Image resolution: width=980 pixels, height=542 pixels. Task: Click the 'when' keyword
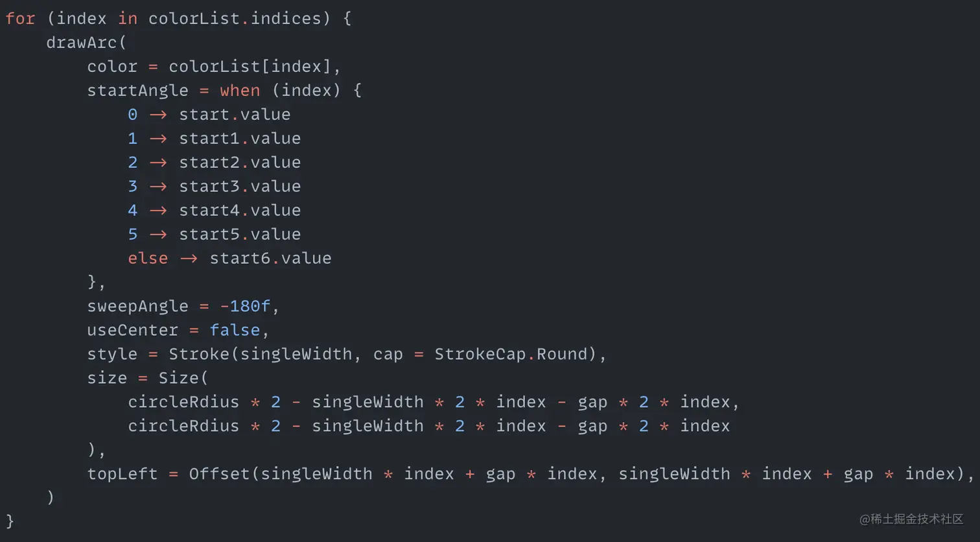click(x=240, y=91)
